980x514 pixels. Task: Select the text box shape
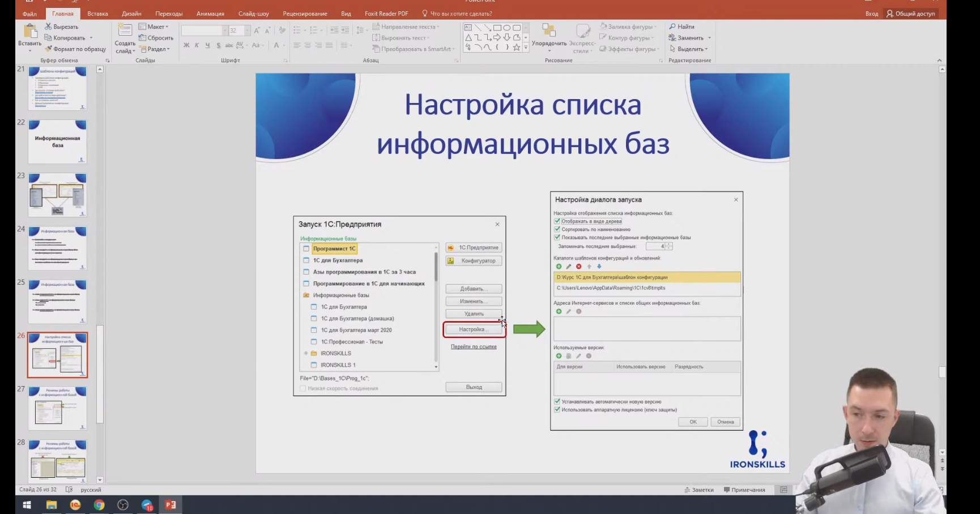[x=468, y=27]
